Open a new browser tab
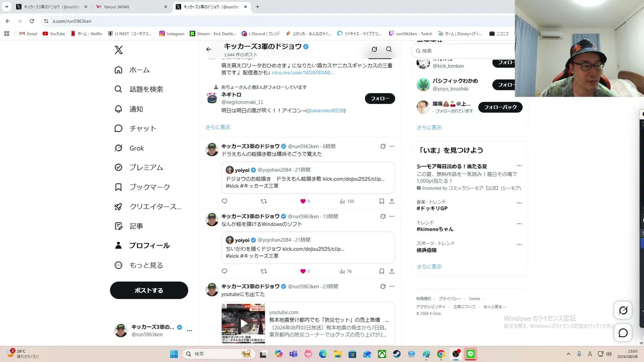 [257, 7]
